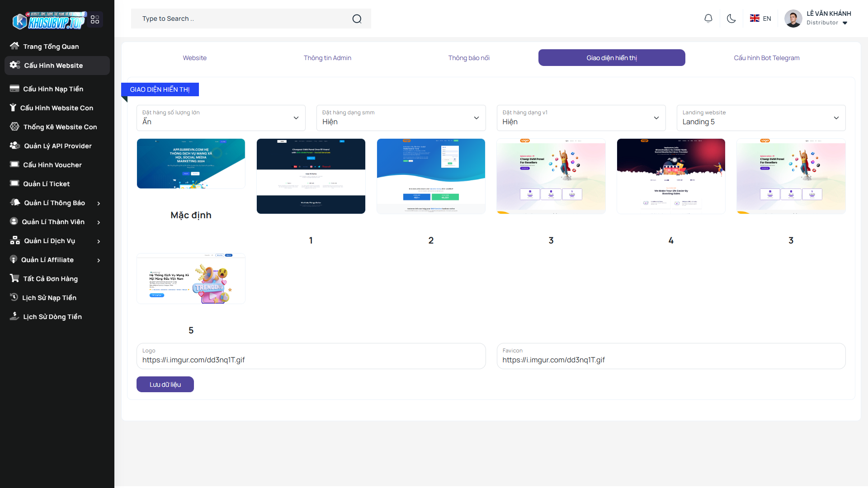Click the Logo URL input field
Viewport: 868px width, 488px height.
click(311, 360)
